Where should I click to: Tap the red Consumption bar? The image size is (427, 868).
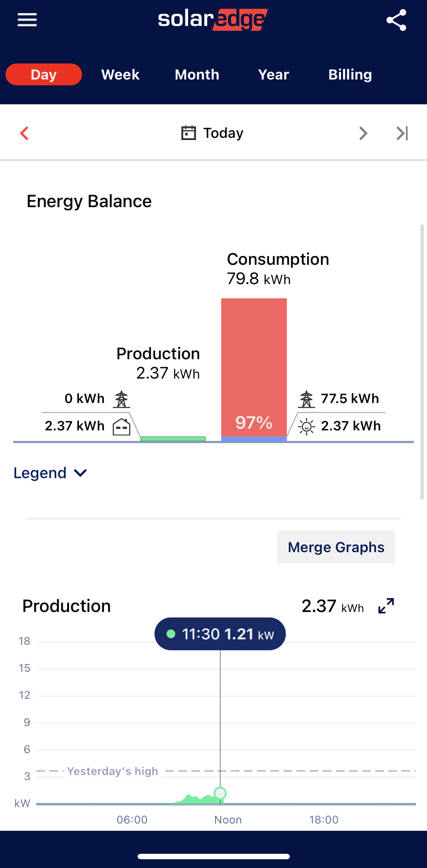(254, 365)
